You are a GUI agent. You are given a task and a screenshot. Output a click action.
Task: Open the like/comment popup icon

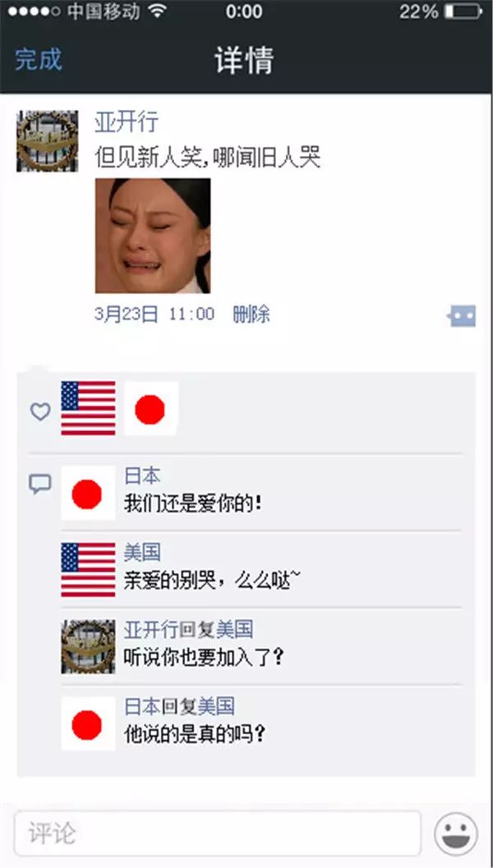coord(462,316)
